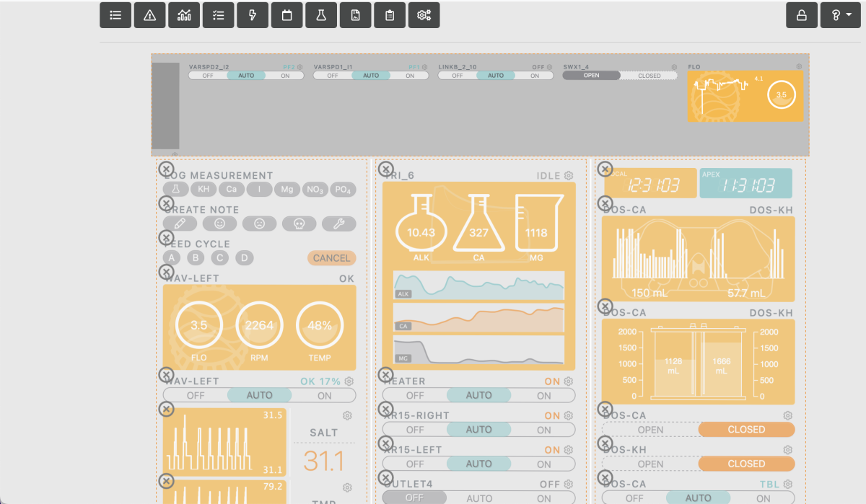
Task: Log a KH measurement
Action: [x=204, y=190]
